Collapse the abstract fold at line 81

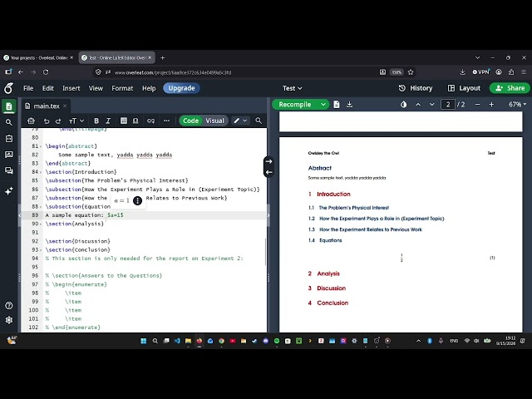click(41, 146)
